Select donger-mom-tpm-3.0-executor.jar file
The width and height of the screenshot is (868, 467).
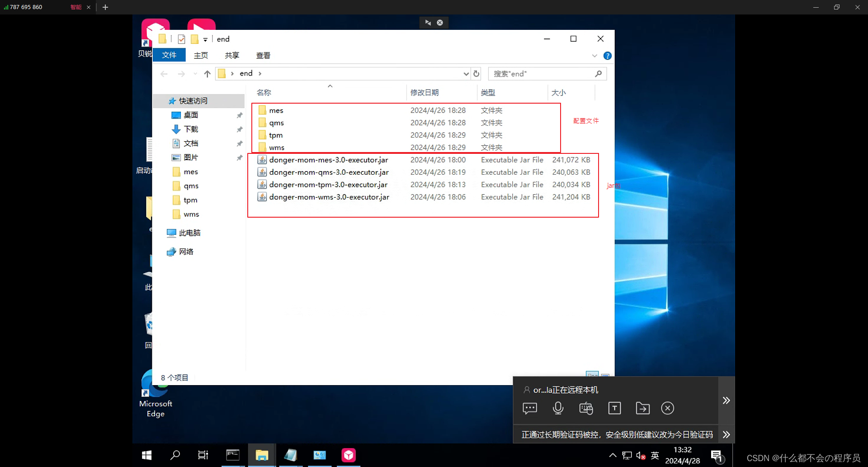328,185
